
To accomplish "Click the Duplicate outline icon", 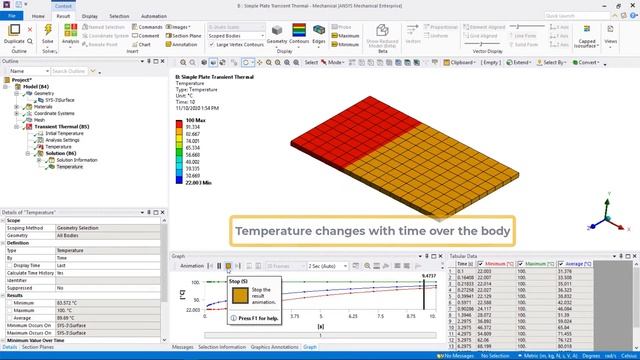I will [14, 30].
